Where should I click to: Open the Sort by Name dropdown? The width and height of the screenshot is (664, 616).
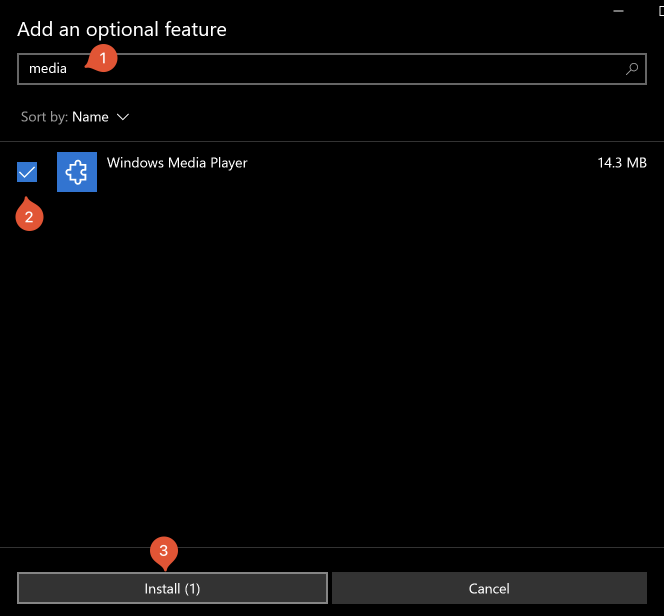pos(75,117)
